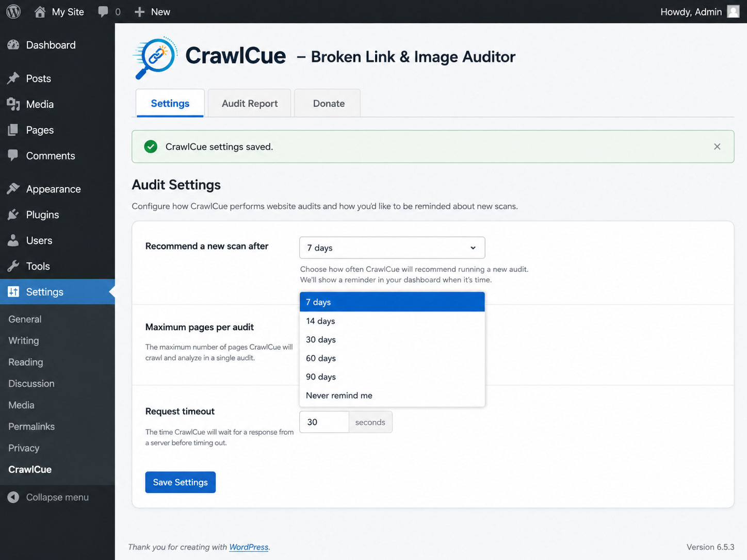This screenshot has width=747, height=560.
Task: Click the My Site home icon
Action: 40,12
